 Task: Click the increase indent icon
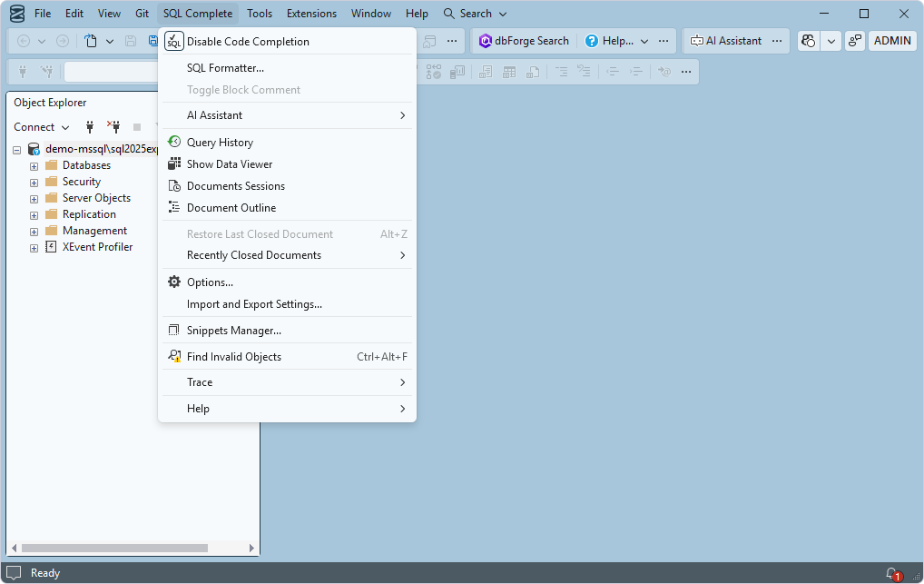click(636, 72)
